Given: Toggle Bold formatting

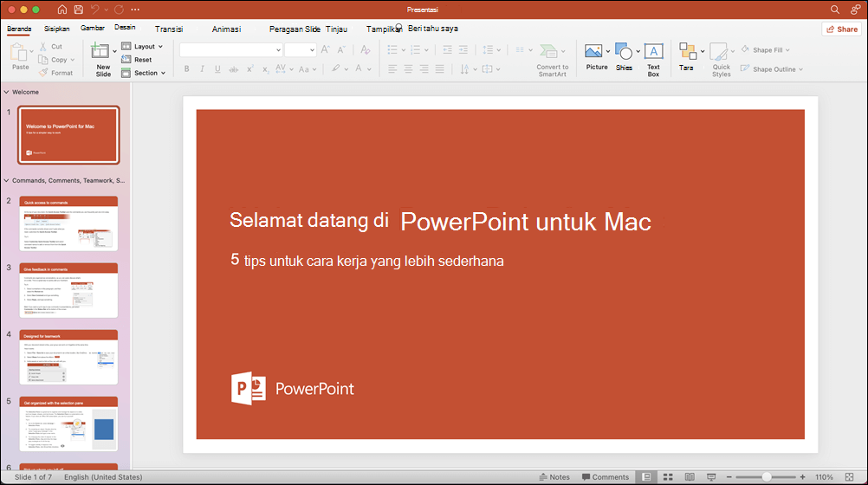Looking at the screenshot, I should (186, 69).
